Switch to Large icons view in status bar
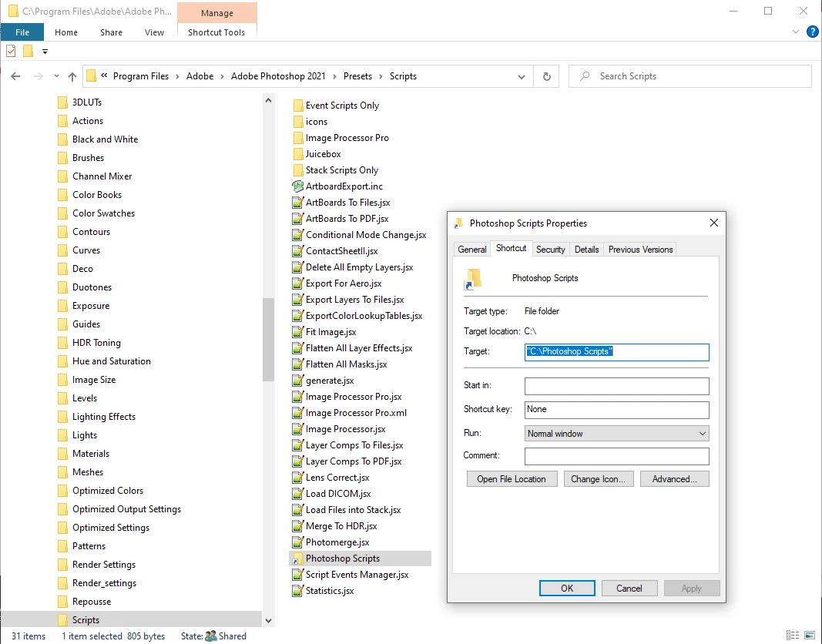The image size is (822, 644). pyautogui.click(x=810, y=636)
